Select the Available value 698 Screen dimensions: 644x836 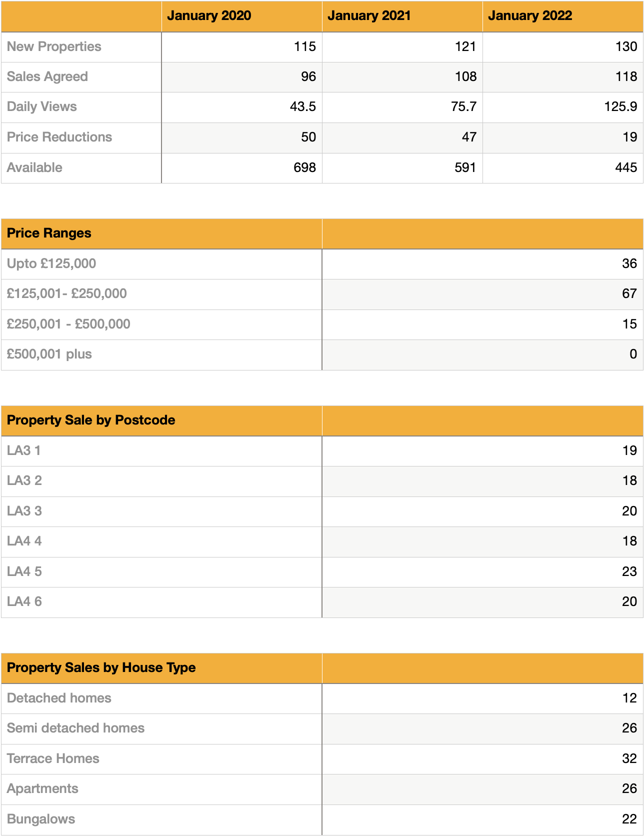click(304, 167)
